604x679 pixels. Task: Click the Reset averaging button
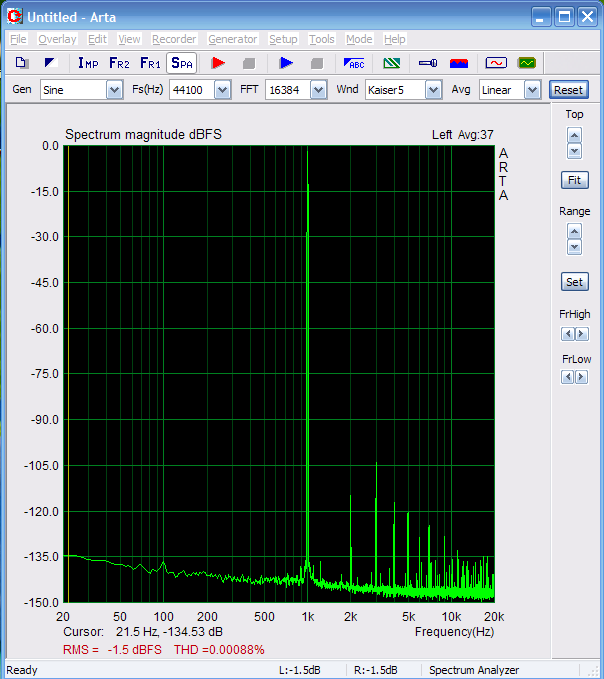568,90
